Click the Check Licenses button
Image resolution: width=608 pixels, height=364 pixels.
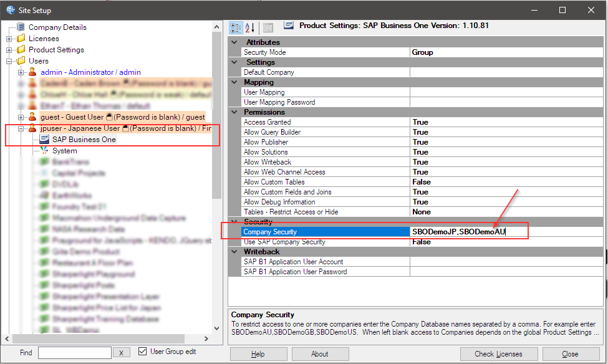(x=499, y=354)
